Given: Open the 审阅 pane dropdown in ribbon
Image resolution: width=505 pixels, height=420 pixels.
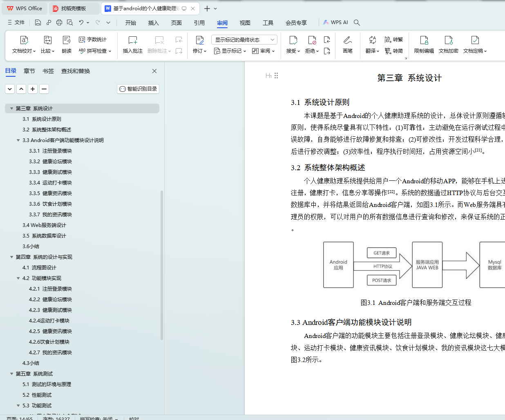Looking at the screenshot, I should (264, 51).
